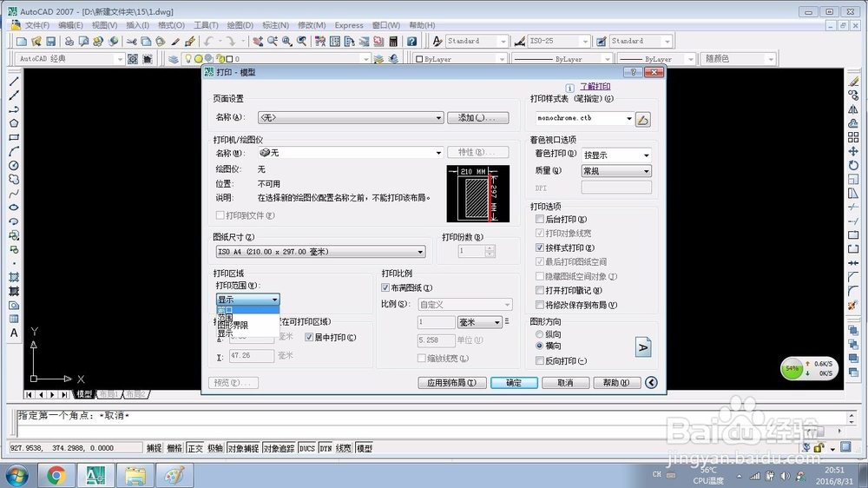Open the page setup 名称 dropdown
Image resolution: width=868 pixels, height=488 pixels.
(351, 117)
